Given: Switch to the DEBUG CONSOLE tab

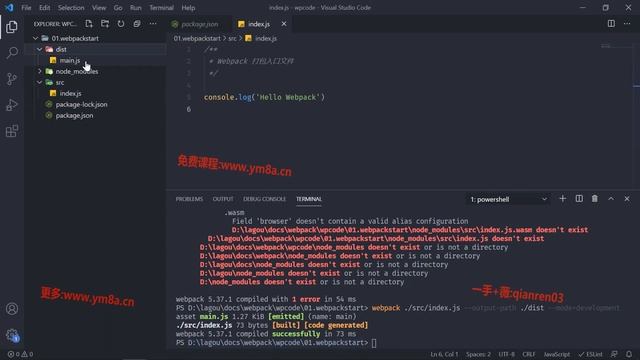Looking at the screenshot, I should [264, 199].
